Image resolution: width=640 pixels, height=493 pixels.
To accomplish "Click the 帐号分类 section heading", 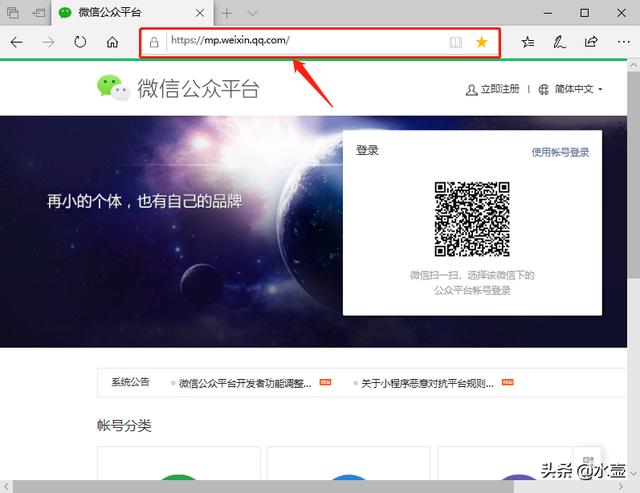I will point(124,425).
